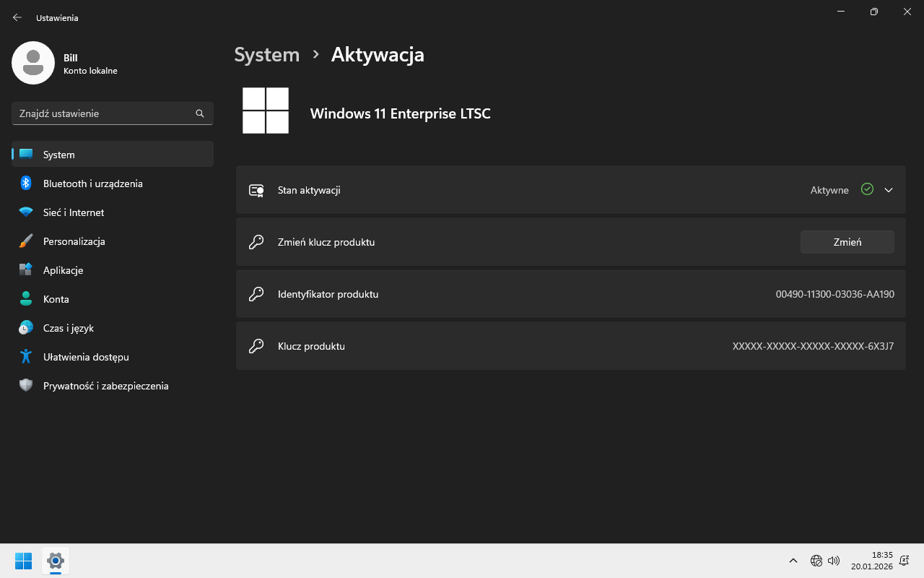Click the volume speaker tray icon
Viewport: 924px width, 578px height.
click(x=834, y=561)
